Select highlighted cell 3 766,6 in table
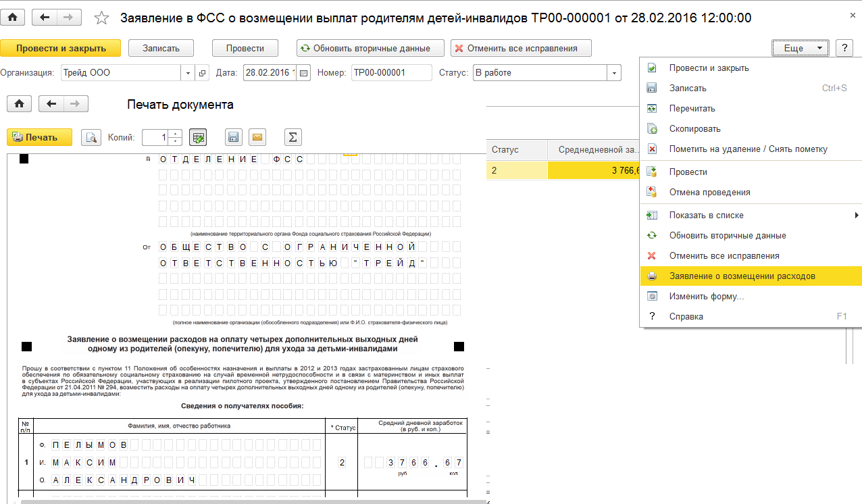Image resolution: width=862 pixels, height=504 pixels. click(x=594, y=170)
